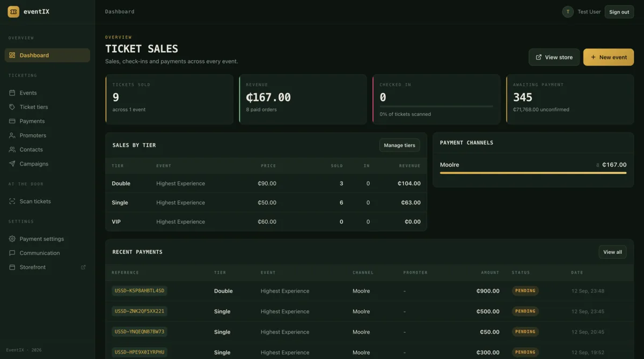Click reference USSD-YNQEQNB7BW73
The height and width of the screenshot is (359, 644).
click(x=140, y=332)
